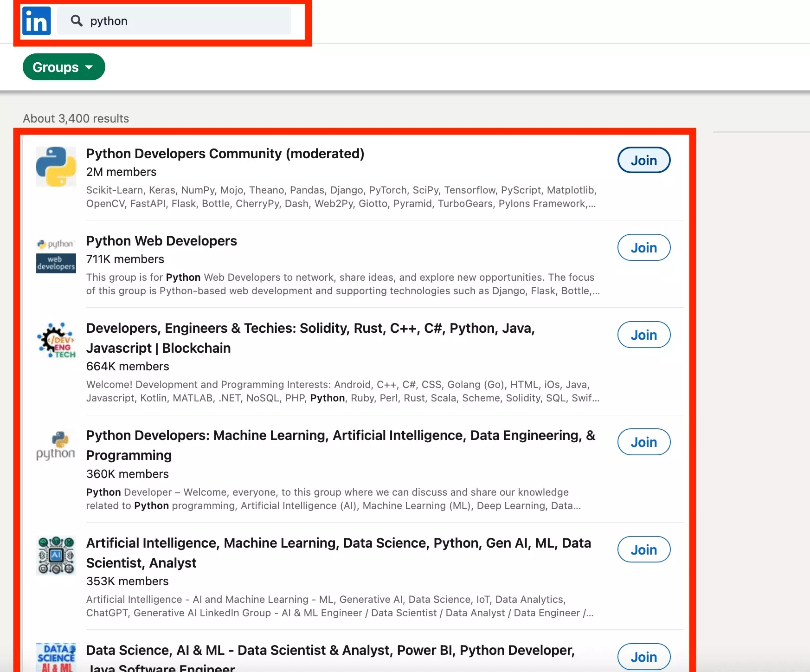This screenshot has width=810, height=672.
Task: Click the Artificial Intelligence group grid logo
Action: click(x=56, y=555)
